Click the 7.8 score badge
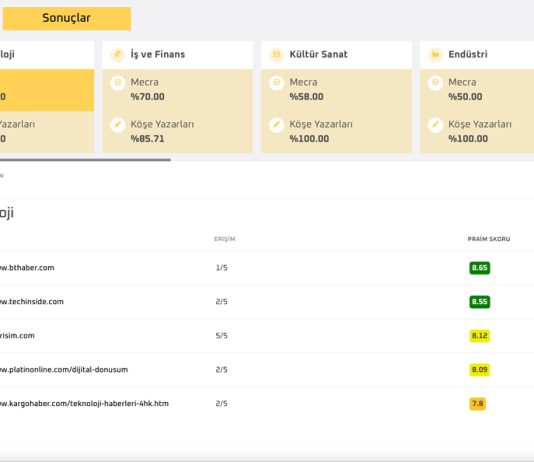 coord(477,404)
